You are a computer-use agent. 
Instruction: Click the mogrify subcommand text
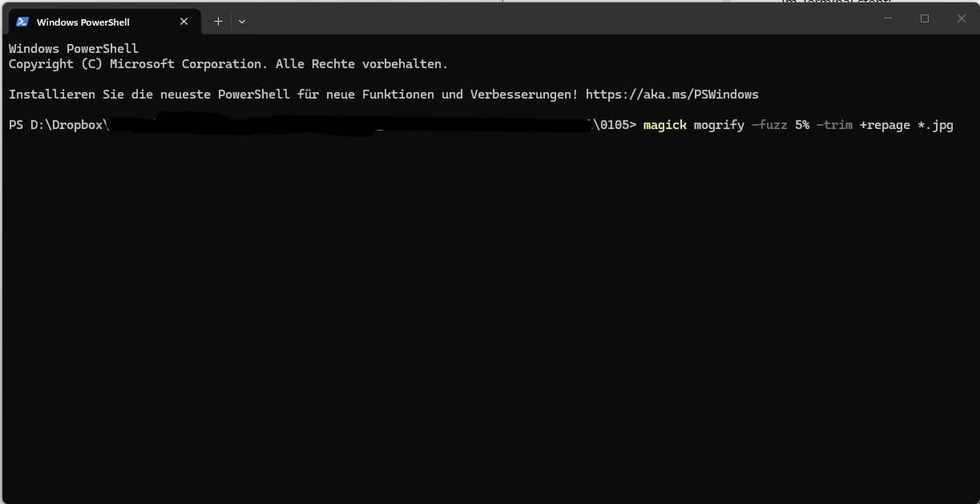click(719, 125)
